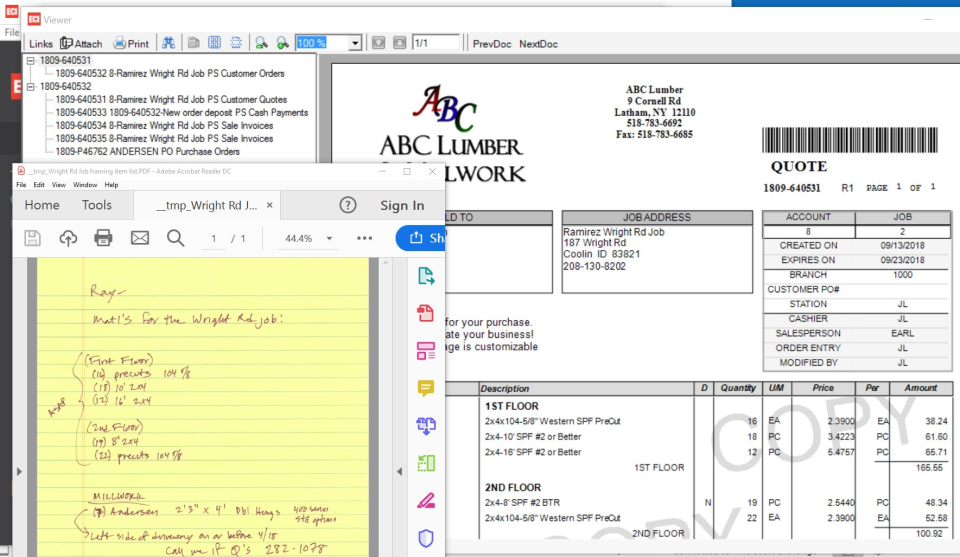Select 1809-640533 New order deposit Cash Payments

pyautogui.click(x=181, y=113)
